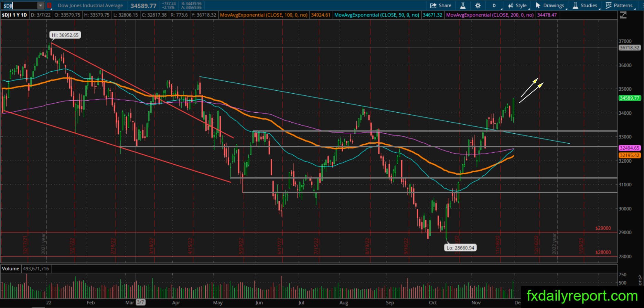Click the volume value 493,671,716
This screenshot has height=308, width=644.
36,269
